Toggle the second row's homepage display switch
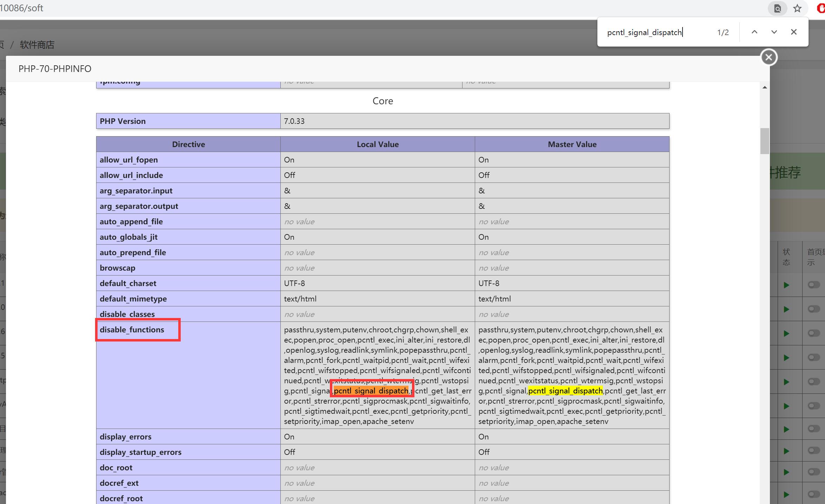The image size is (825, 504). click(813, 309)
